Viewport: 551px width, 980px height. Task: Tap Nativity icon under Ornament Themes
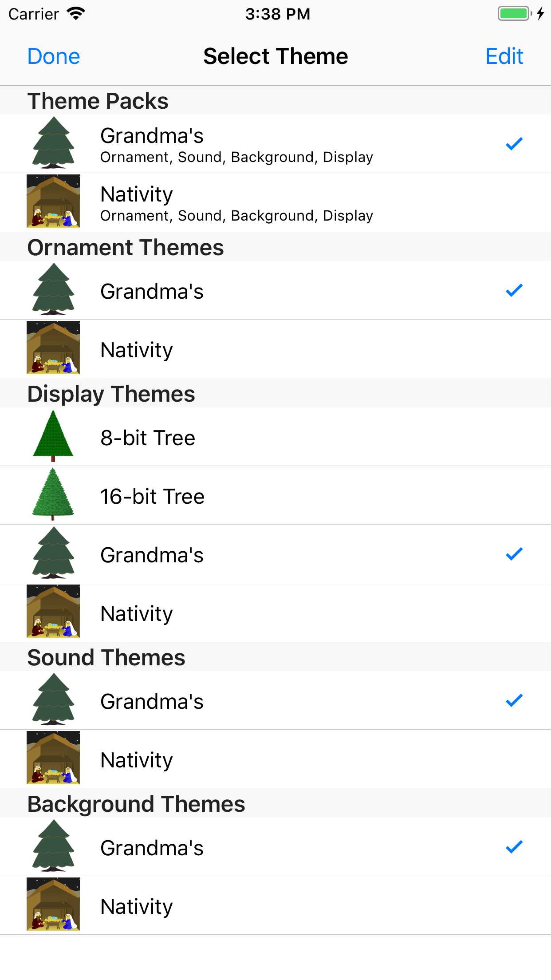point(53,348)
